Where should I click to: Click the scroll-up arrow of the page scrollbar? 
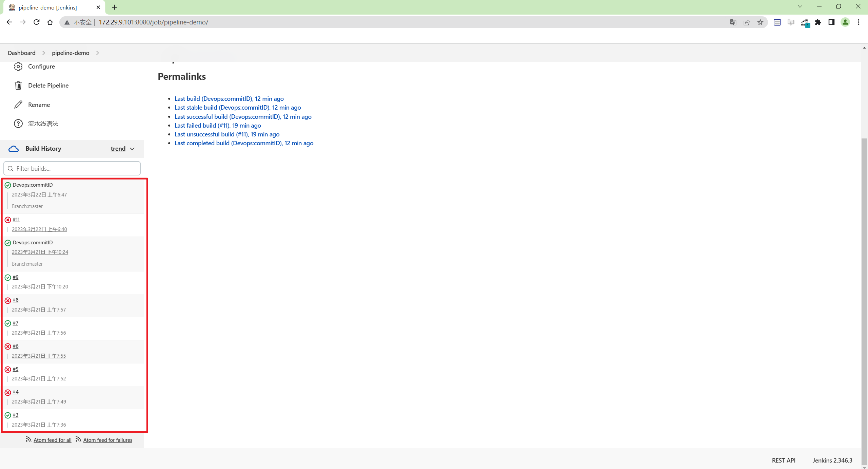pos(864,48)
